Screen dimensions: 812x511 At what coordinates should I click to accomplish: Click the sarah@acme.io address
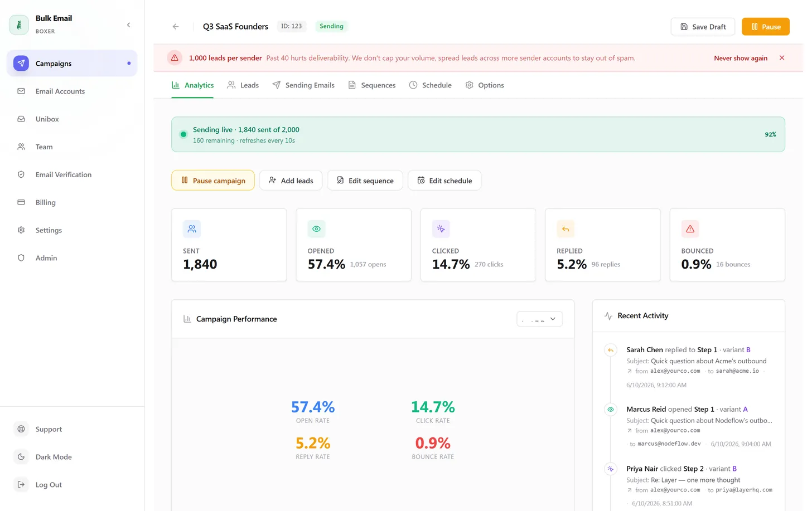tap(737, 371)
